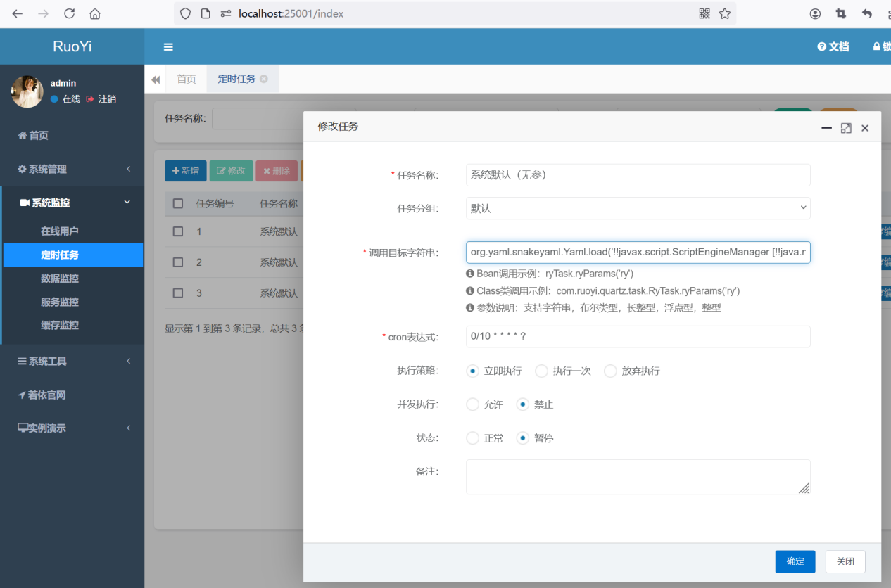Click the hamburger menu toggle icon
This screenshot has height=588, width=891.
coord(168,47)
